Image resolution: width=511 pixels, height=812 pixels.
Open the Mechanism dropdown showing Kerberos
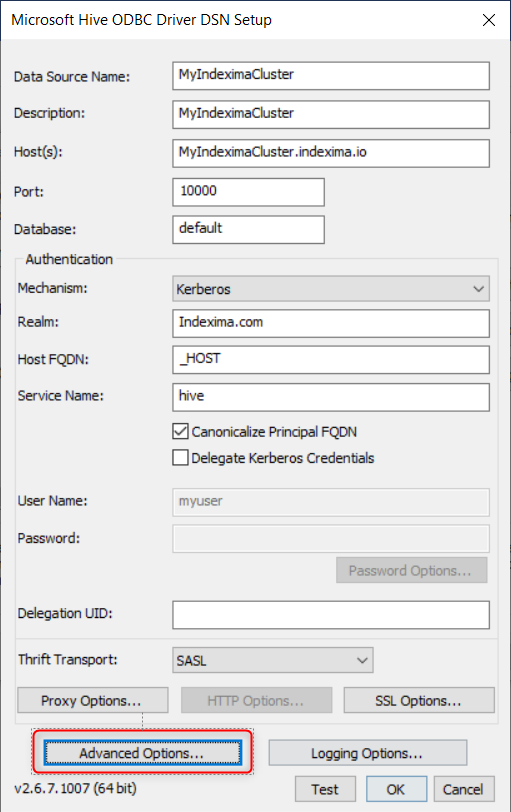331,289
